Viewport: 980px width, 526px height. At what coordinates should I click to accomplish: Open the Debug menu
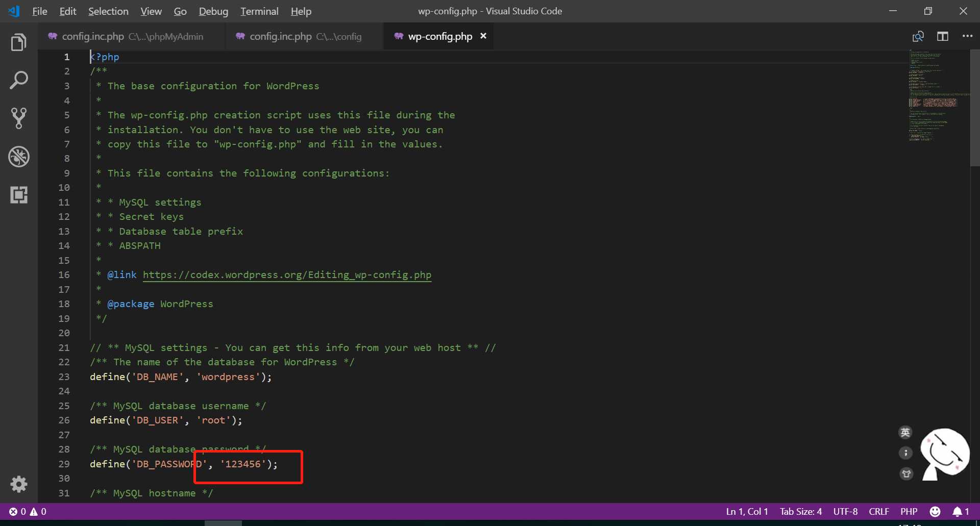pos(213,11)
